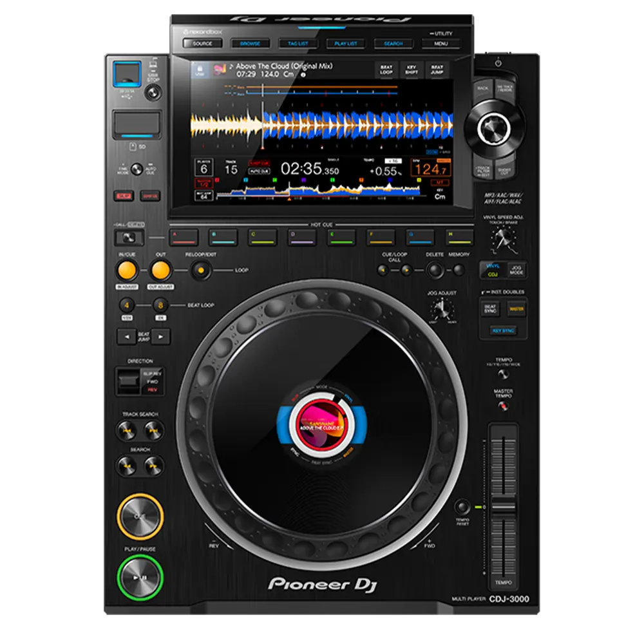Open the Beat Loop on-screen option
The image size is (644, 644).
coord(385,70)
